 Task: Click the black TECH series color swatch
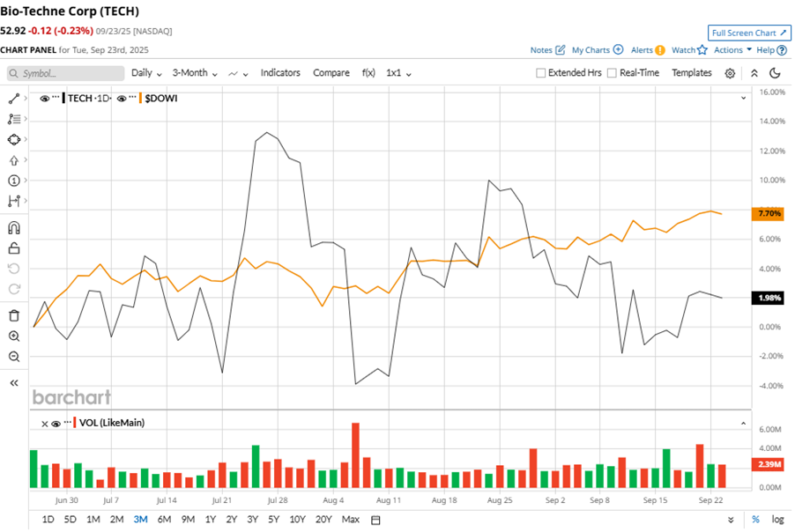(x=63, y=99)
